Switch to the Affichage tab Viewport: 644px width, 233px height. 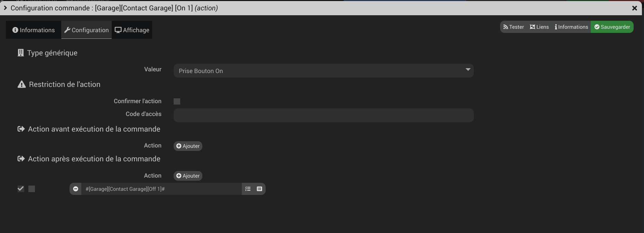(x=132, y=30)
